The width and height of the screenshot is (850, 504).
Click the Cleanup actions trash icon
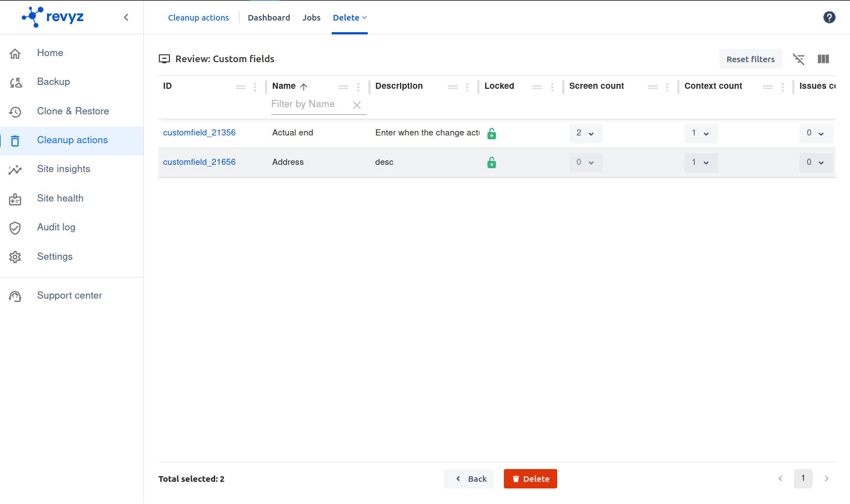[15, 140]
